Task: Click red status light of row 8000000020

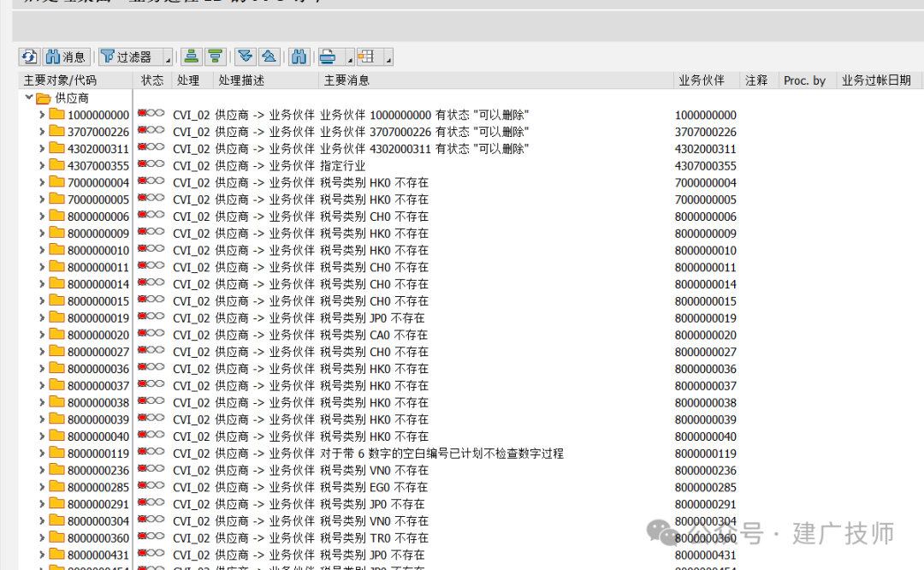Action: point(142,333)
